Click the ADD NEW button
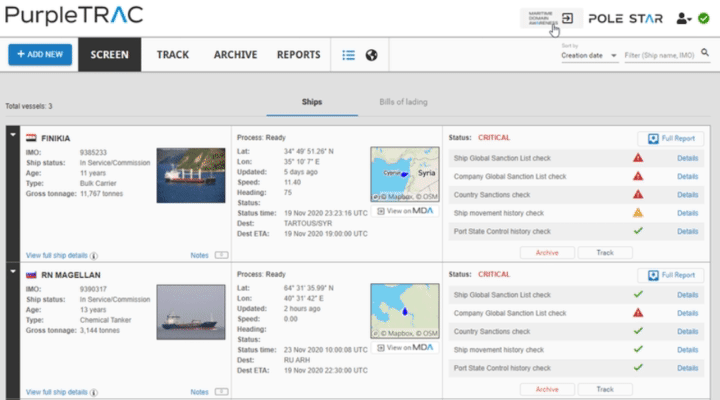 coord(40,55)
